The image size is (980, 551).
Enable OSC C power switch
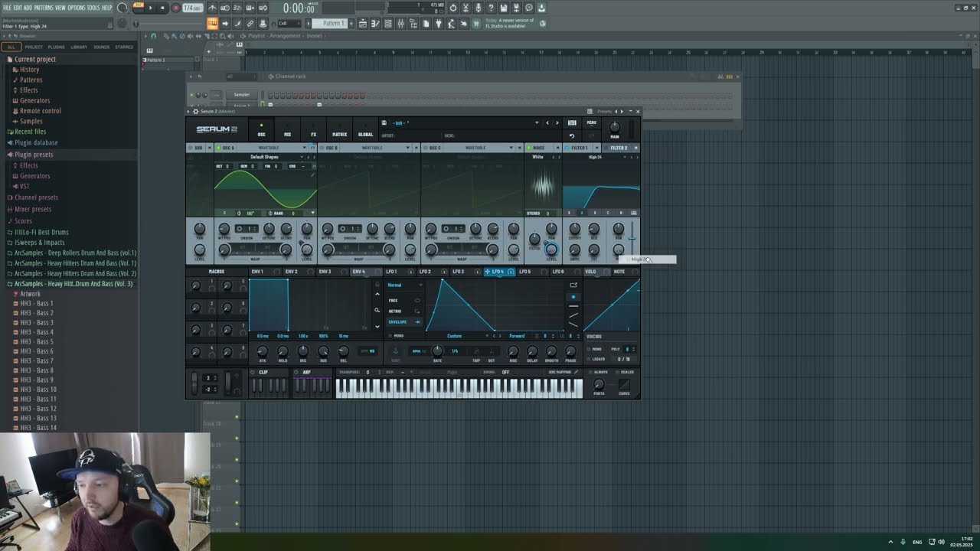425,148
